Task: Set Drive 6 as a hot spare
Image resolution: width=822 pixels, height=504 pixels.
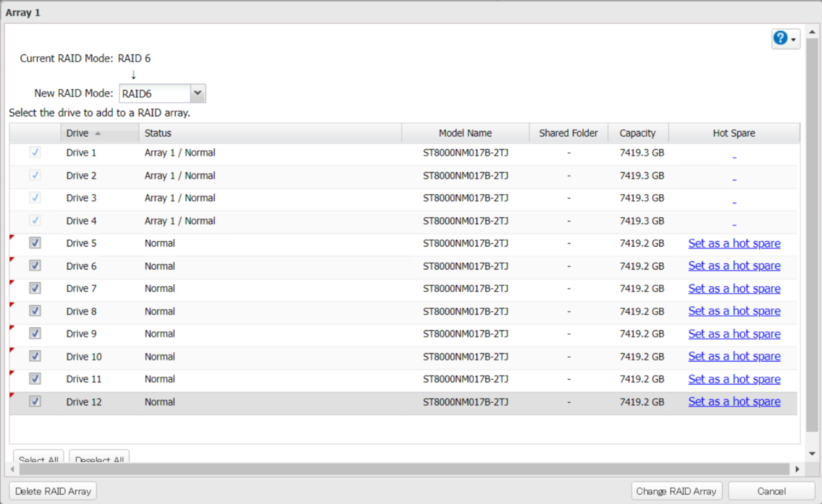Action: tap(734, 266)
